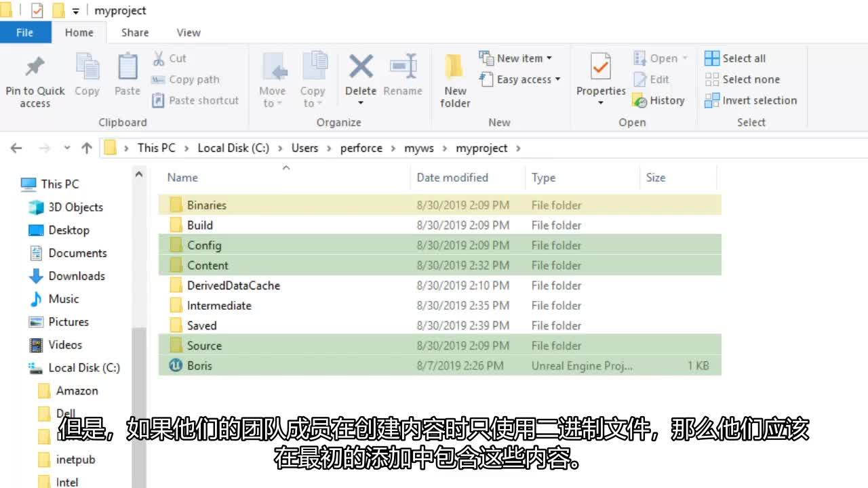
Task: Navigate to Users via the breadcrumb
Action: 304,148
